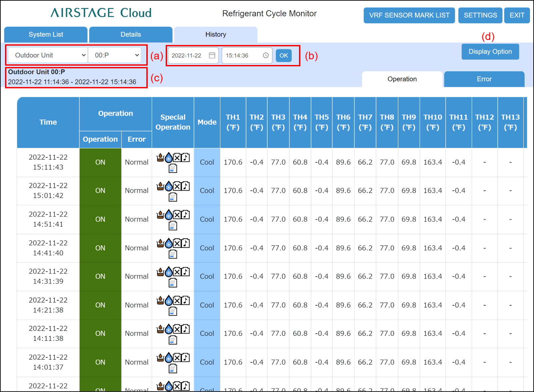
Task: Expand the Outdoor Unit type dropdown
Action: coord(47,55)
